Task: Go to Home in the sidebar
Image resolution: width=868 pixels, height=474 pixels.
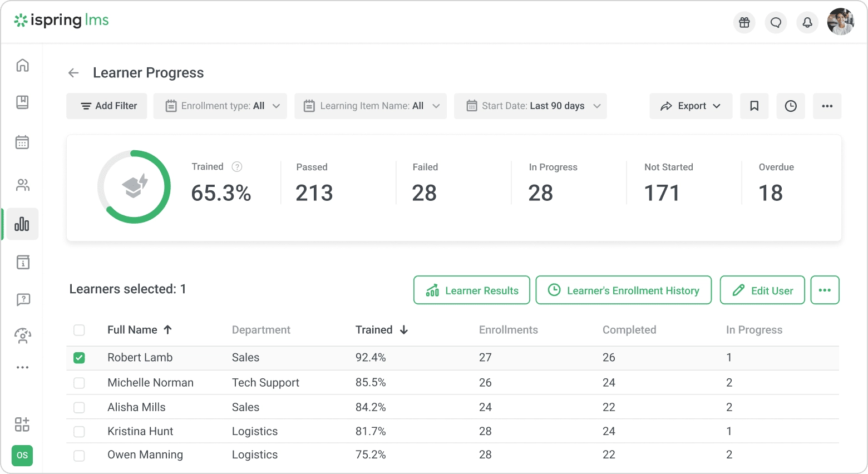Action: pyautogui.click(x=22, y=66)
